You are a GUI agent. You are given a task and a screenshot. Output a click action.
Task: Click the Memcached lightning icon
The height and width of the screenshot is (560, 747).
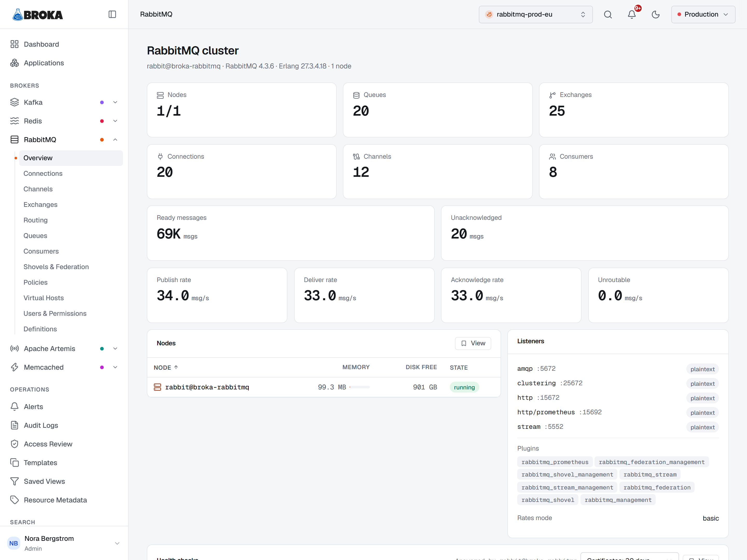[x=14, y=367]
